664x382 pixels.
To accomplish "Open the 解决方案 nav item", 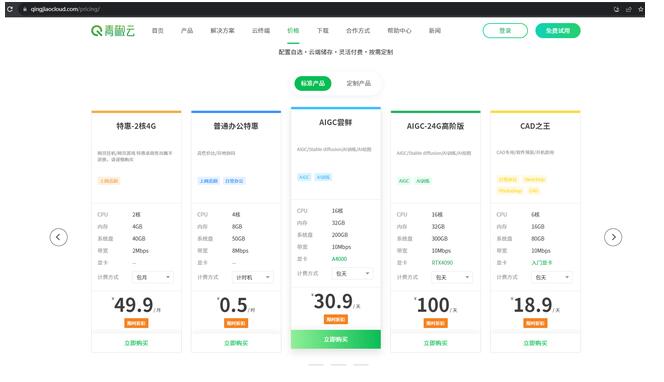I will click(x=222, y=30).
